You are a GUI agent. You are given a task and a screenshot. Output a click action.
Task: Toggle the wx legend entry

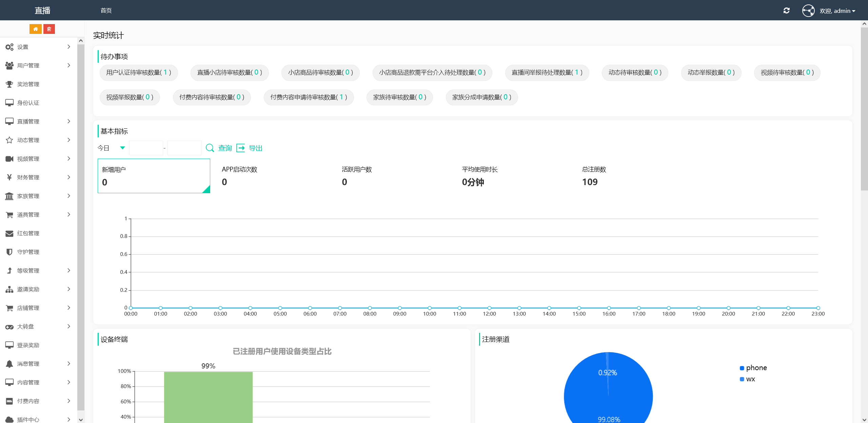[747, 379]
